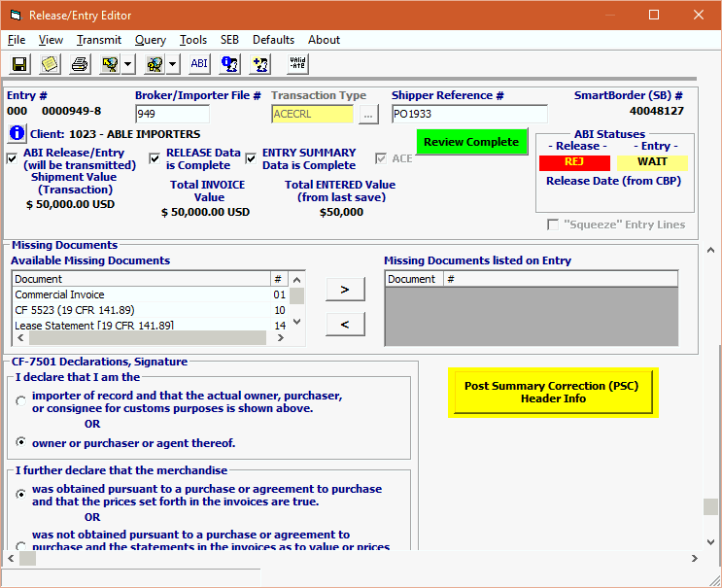Click the Validate toolbar icon
Image resolution: width=722 pixels, height=588 pixels.
coord(298,64)
